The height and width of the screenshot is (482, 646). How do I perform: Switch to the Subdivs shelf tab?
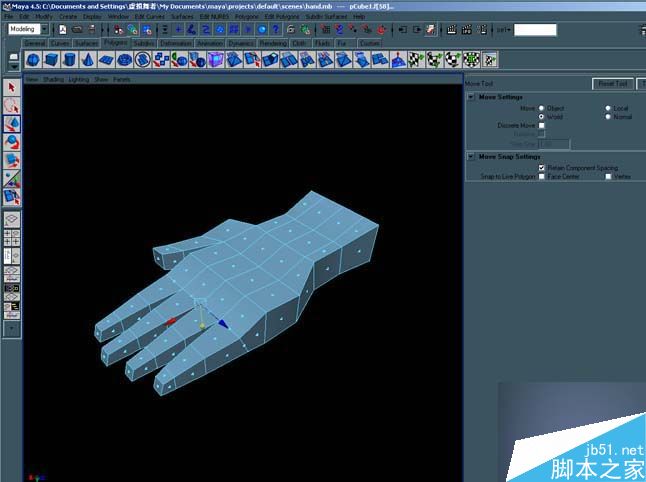(144, 43)
